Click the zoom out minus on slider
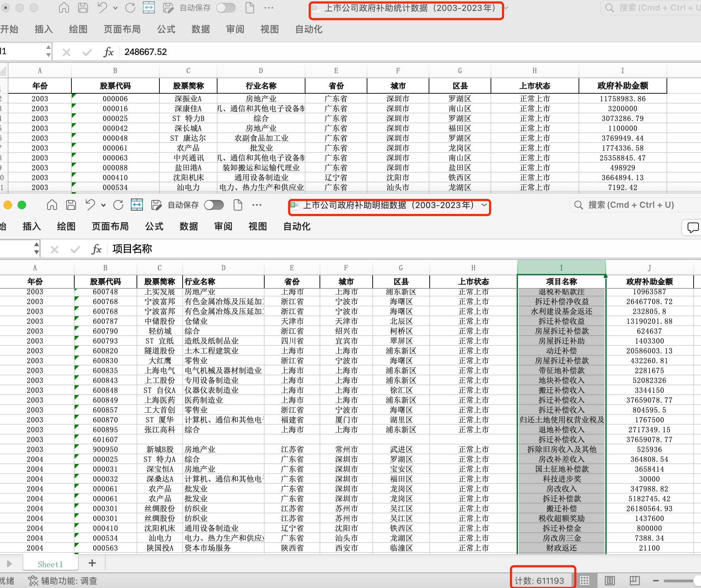This screenshot has width=701, height=588. pos(656,581)
